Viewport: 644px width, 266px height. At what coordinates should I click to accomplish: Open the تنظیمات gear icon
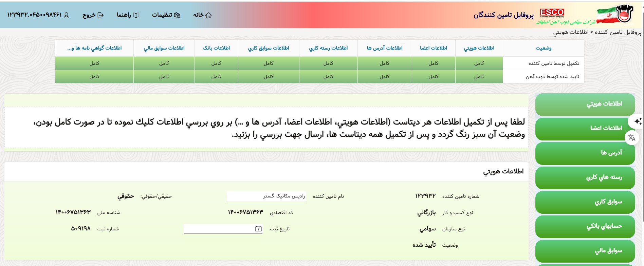click(x=177, y=15)
